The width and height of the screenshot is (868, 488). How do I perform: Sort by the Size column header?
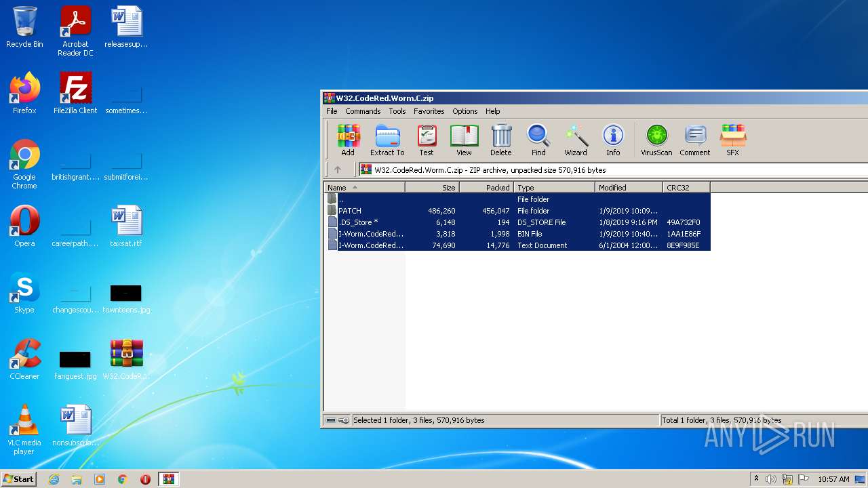433,188
